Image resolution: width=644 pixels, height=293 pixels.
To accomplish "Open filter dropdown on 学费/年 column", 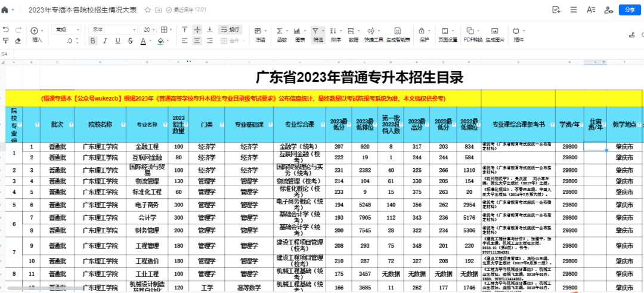I will pos(581,125).
